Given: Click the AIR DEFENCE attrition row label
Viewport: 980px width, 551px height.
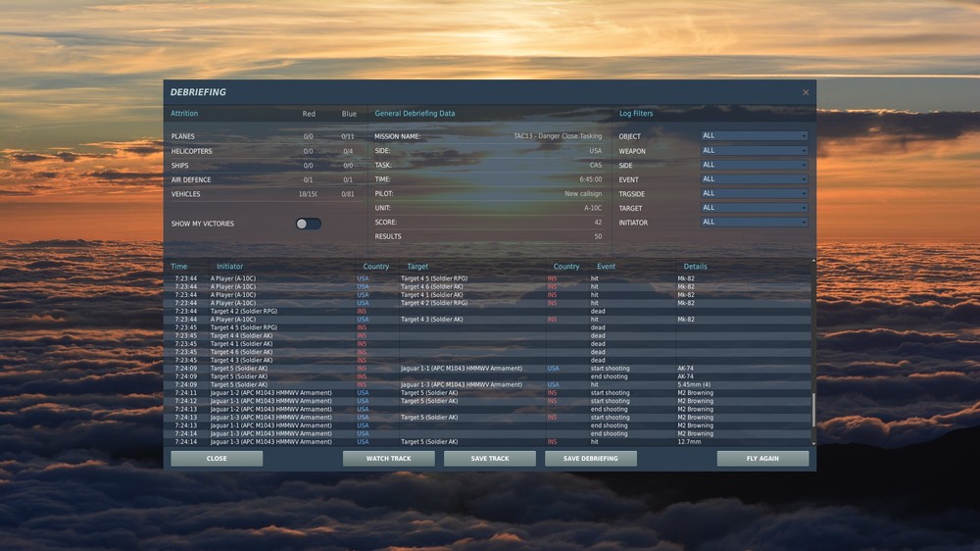Looking at the screenshot, I should 191,180.
